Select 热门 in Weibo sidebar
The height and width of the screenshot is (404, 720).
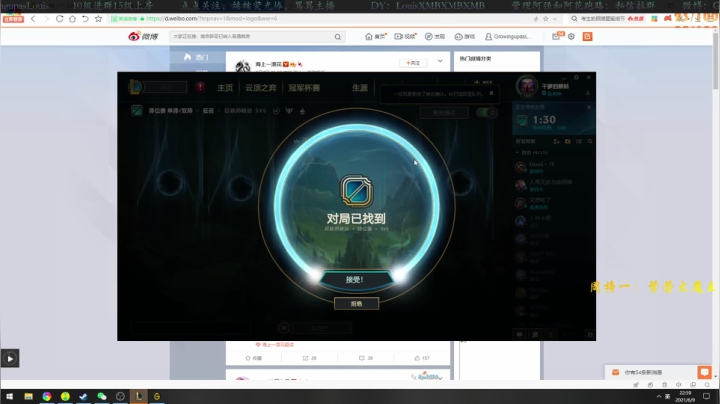(197, 57)
